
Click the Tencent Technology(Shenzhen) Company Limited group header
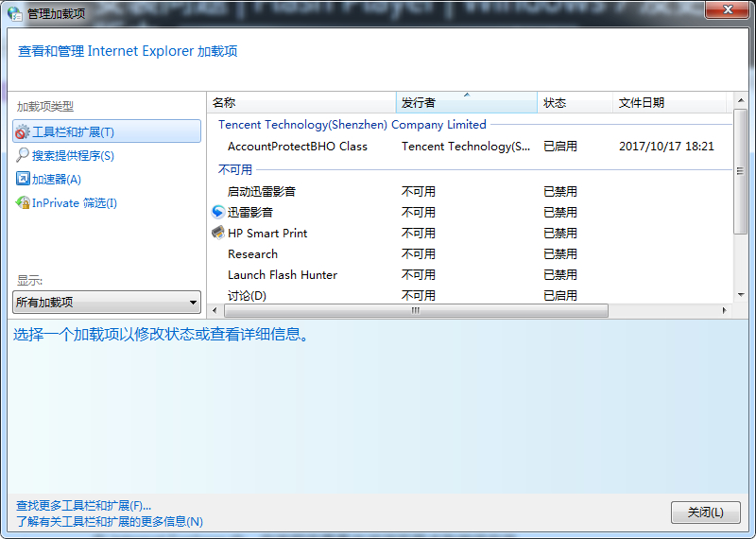click(x=352, y=125)
